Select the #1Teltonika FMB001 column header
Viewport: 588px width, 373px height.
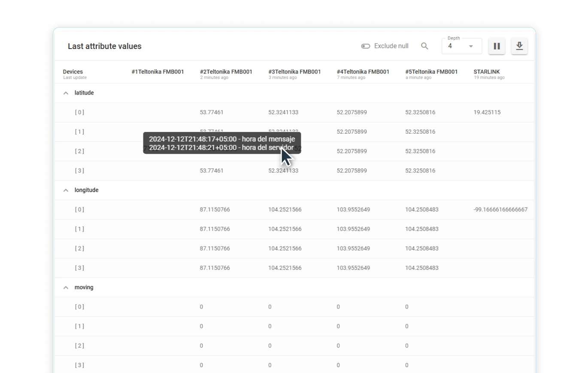(158, 72)
